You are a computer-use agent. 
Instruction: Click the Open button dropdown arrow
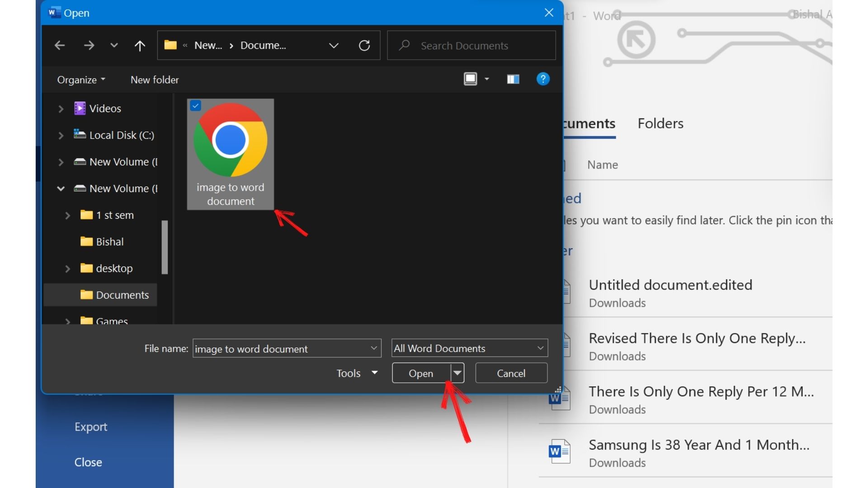pyautogui.click(x=457, y=373)
